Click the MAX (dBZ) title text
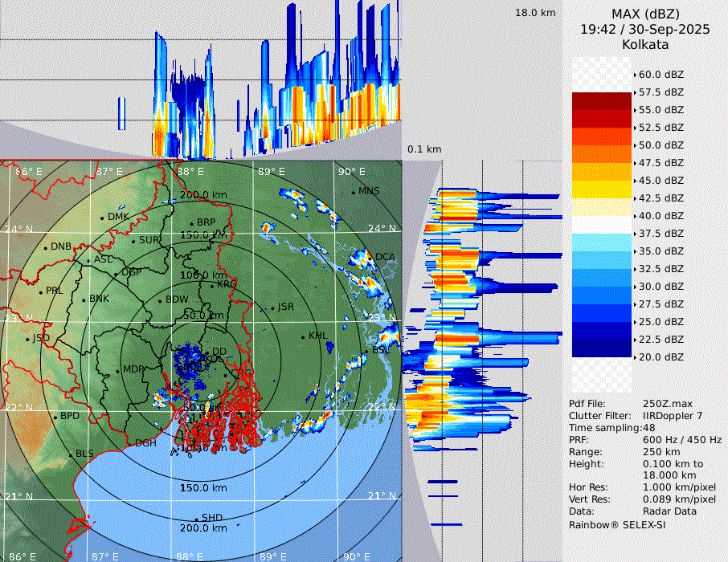Screen dimensions: 728x562 (x=644, y=14)
